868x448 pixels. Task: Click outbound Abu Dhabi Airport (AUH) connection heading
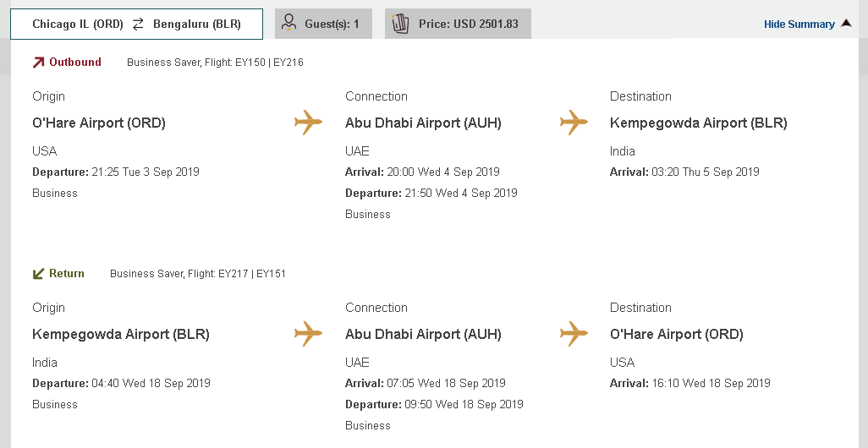click(x=423, y=123)
